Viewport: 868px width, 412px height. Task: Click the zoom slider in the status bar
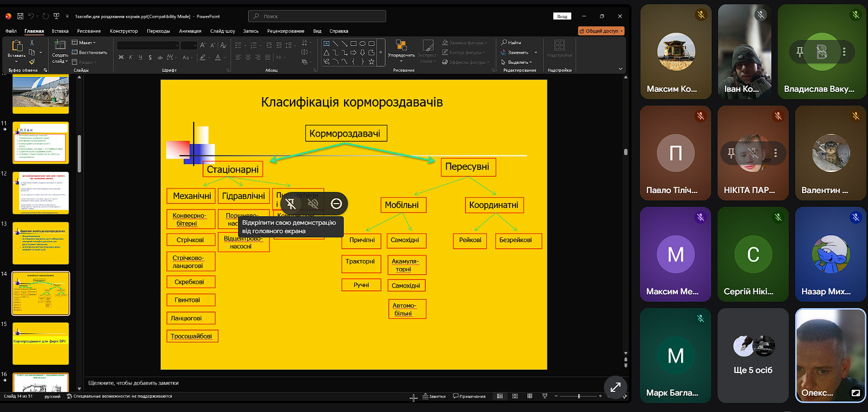pyautogui.click(x=579, y=396)
